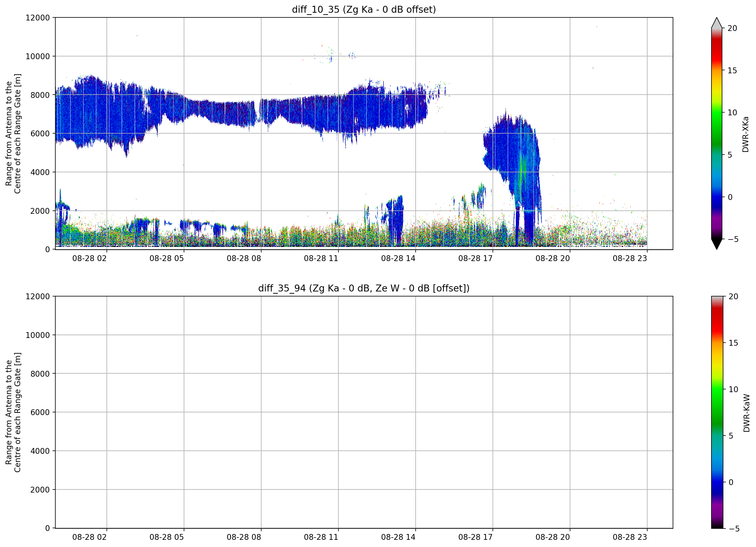Click the 6000 y-axis label on bottom plot
756x547 pixels.
40,412
